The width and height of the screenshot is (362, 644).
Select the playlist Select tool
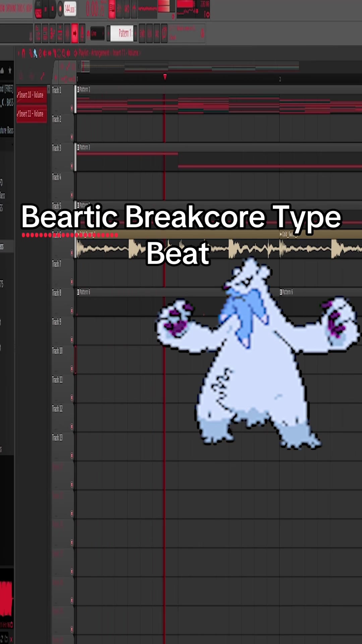coord(59,53)
